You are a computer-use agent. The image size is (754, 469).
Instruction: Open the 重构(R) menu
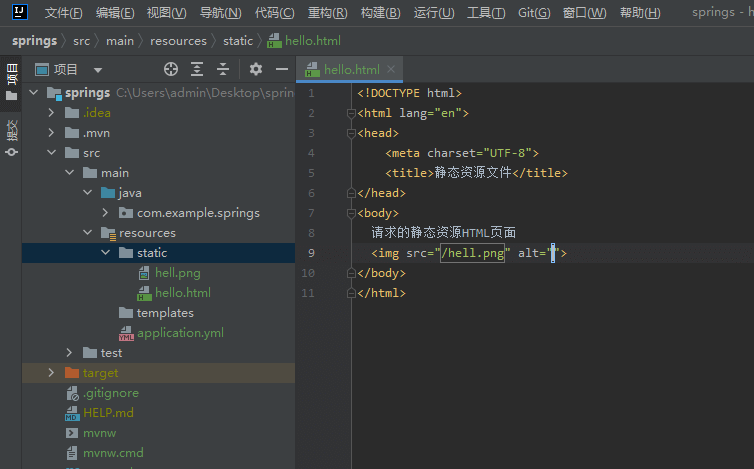click(327, 13)
